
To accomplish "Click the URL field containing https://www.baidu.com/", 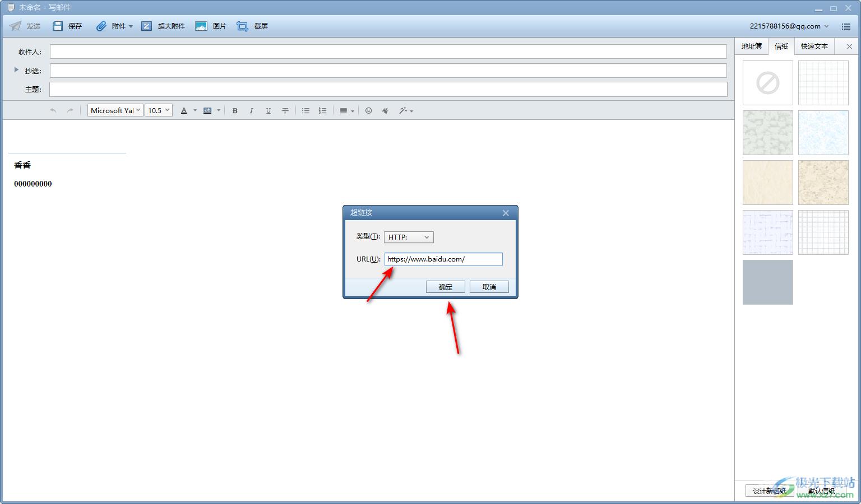I will point(443,259).
